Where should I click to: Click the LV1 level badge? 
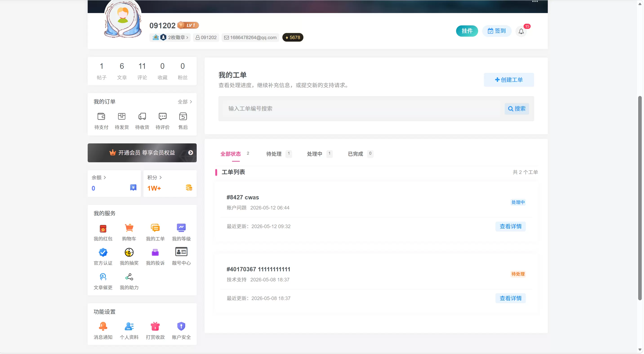click(188, 25)
